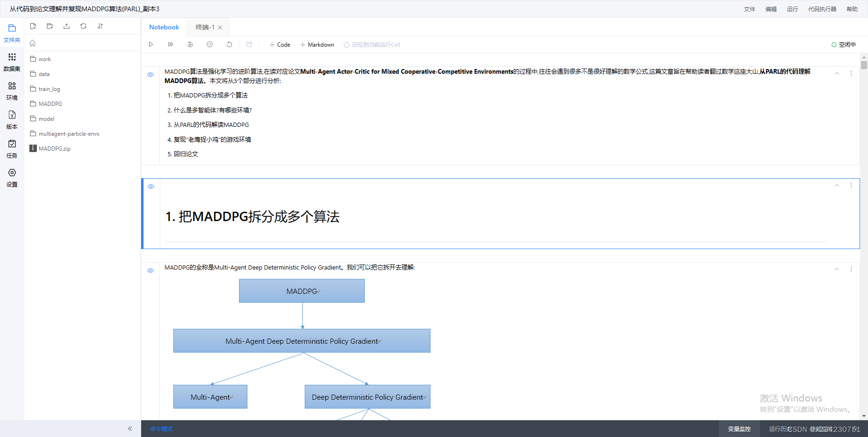868x437 pixels.
Task: Add a new Markdown cell
Action: click(317, 44)
